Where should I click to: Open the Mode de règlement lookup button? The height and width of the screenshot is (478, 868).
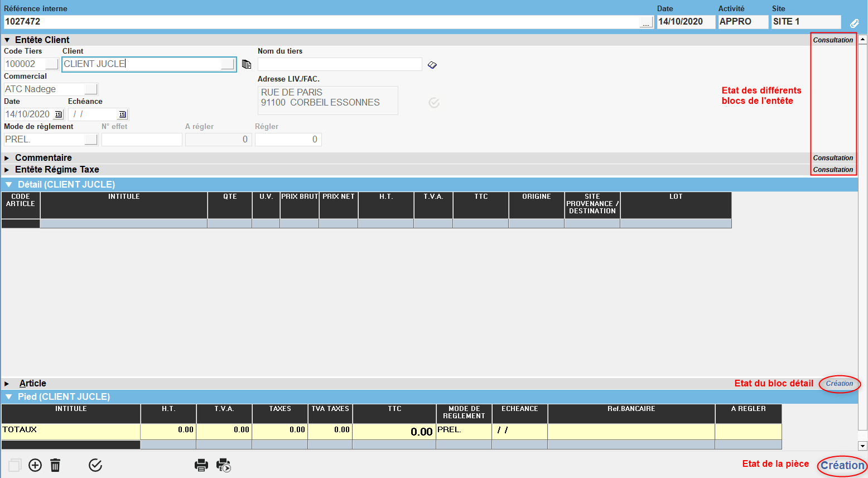click(x=91, y=140)
